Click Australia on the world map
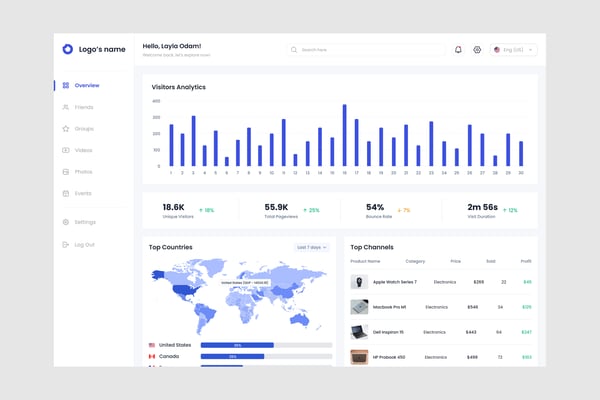 coord(300,320)
